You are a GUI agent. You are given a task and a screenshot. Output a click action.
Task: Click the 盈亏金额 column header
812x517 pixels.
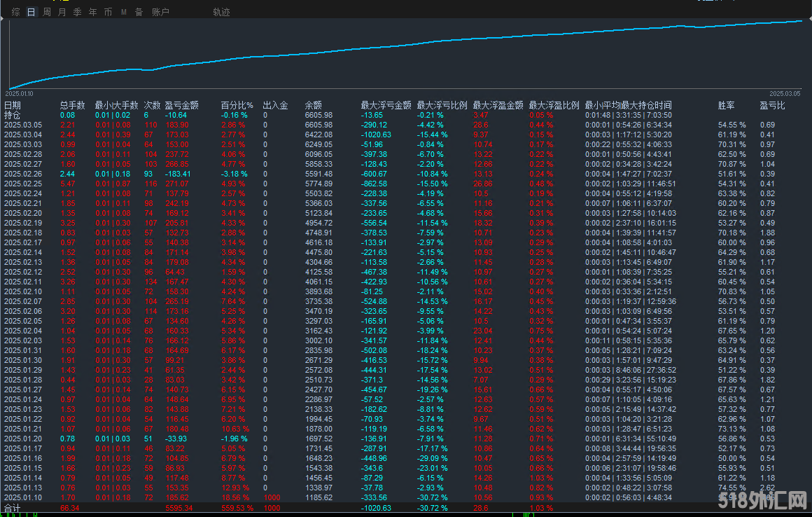pyautogui.click(x=182, y=105)
